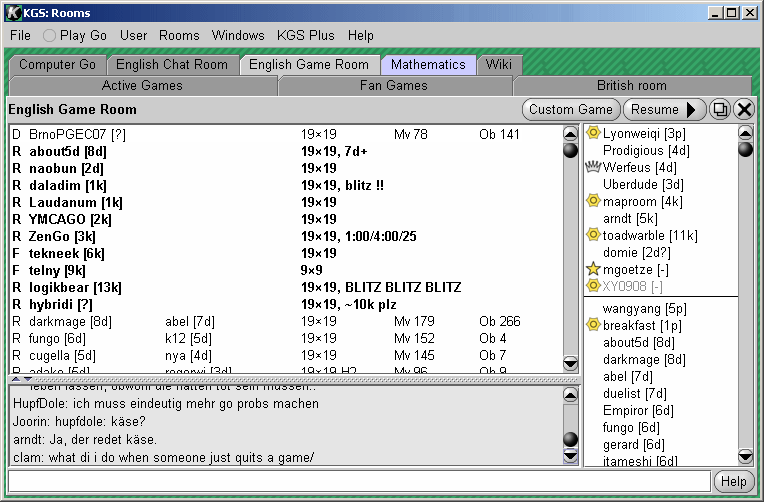Click the game list scrollbar knob

(570, 151)
